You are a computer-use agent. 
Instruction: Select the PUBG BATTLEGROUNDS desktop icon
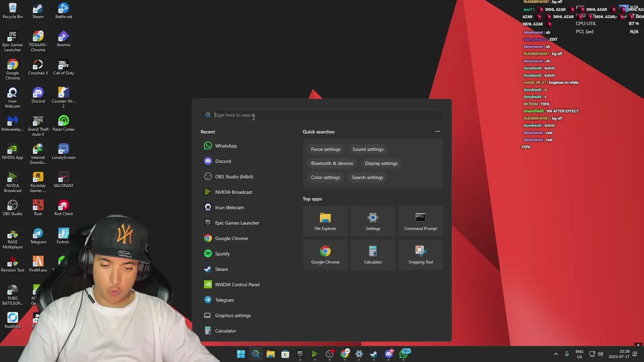point(13,295)
